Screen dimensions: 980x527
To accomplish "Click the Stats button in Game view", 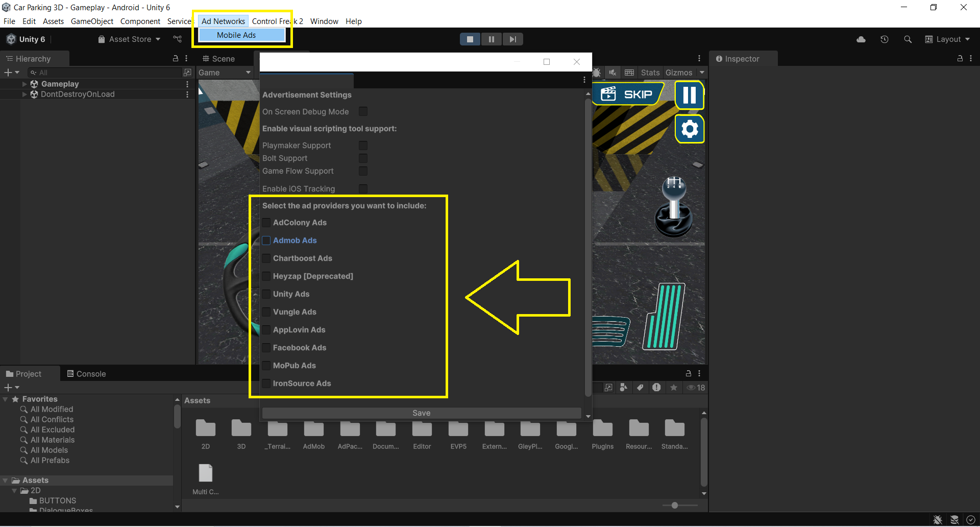I will [649, 73].
